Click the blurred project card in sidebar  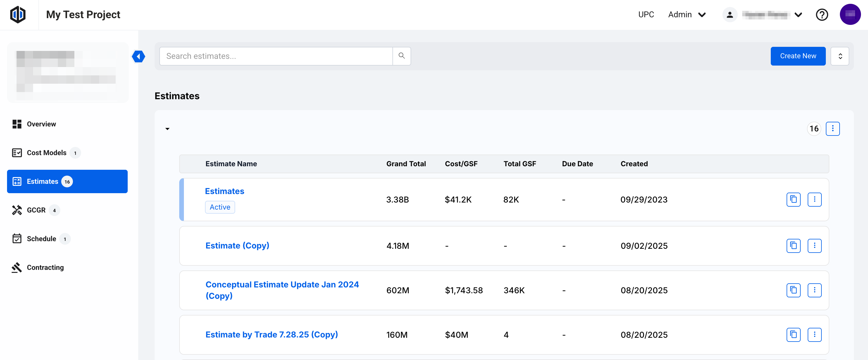(x=68, y=72)
